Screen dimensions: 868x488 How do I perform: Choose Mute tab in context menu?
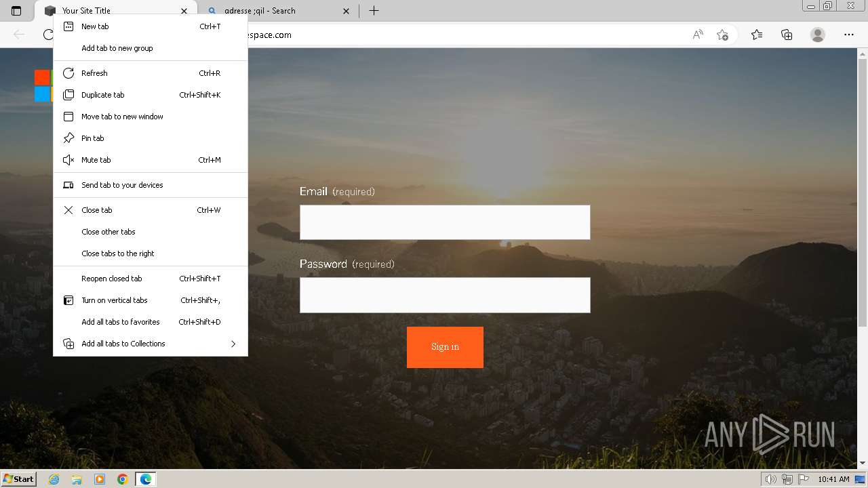151,160
